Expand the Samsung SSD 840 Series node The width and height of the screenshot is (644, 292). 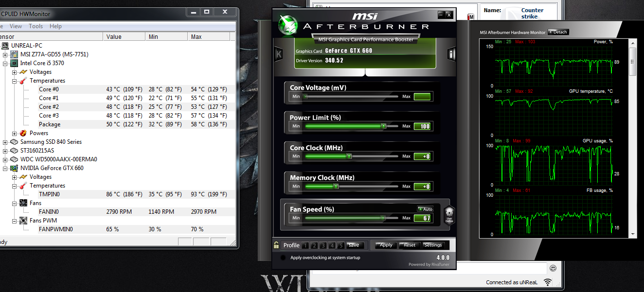click(x=5, y=142)
